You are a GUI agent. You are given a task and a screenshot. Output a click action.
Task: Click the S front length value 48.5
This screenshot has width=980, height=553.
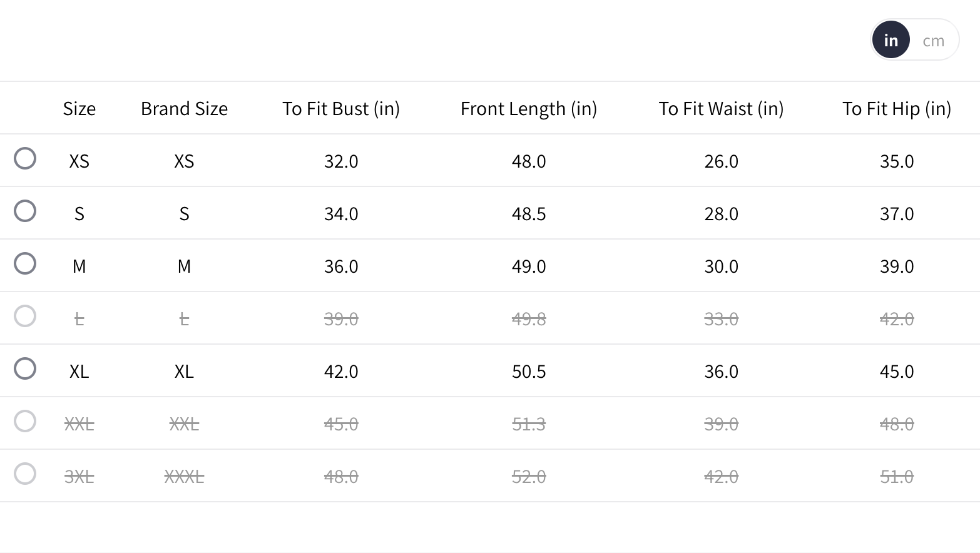click(529, 214)
